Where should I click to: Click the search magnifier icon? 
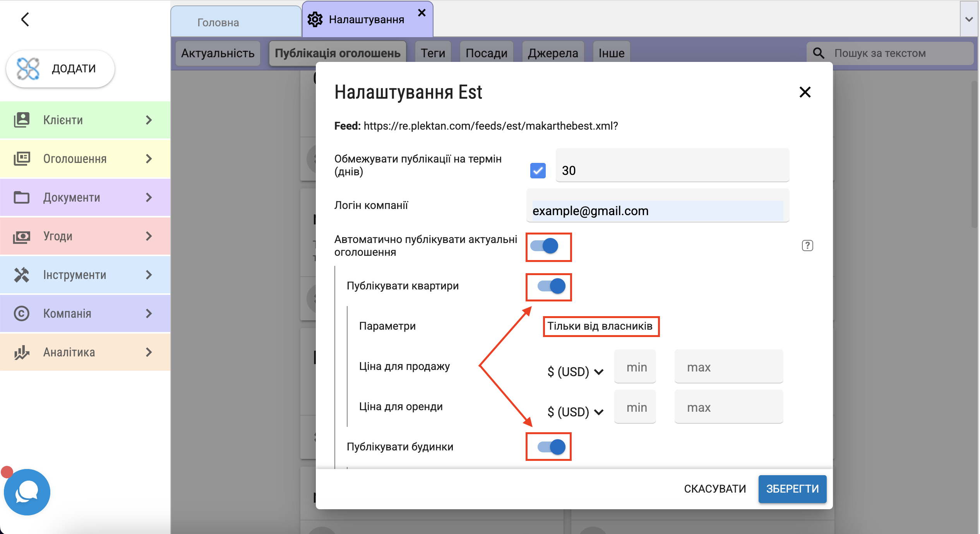(818, 53)
